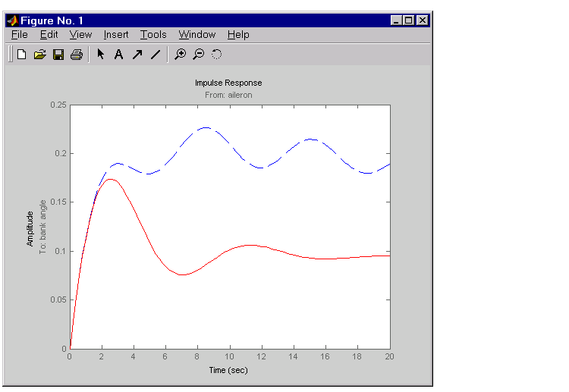Print the figure using the printer icon

pyautogui.click(x=76, y=55)
